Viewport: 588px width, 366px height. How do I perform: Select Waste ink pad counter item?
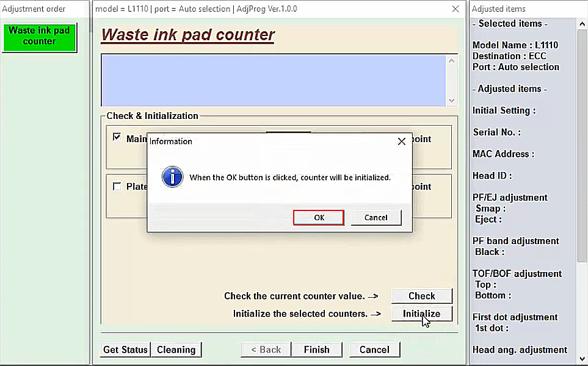point(40,36)
